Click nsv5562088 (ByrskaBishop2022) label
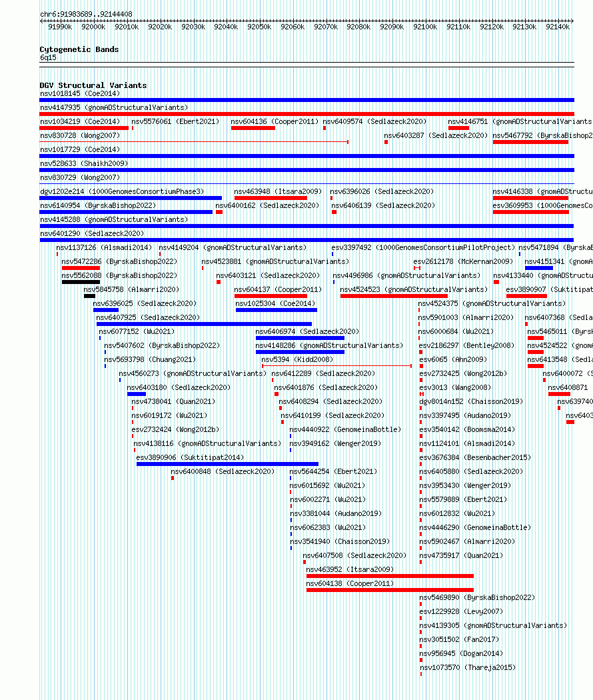The height and width of the screenshot is (700, 593). [119, 276]
